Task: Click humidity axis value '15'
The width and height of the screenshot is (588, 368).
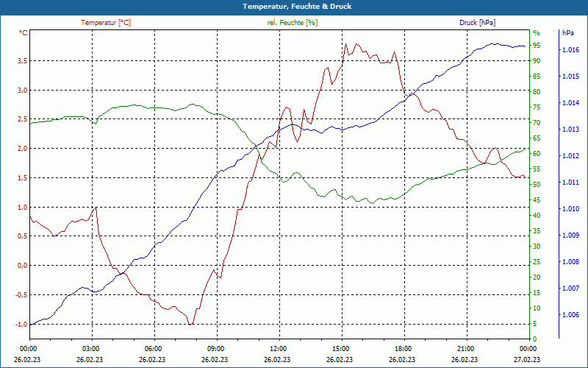Action: (537, 293)
